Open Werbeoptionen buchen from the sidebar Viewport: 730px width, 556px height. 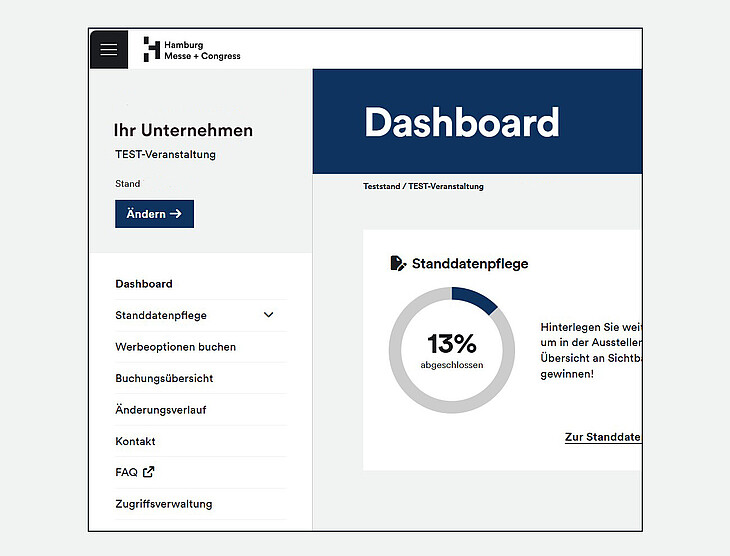176,347
